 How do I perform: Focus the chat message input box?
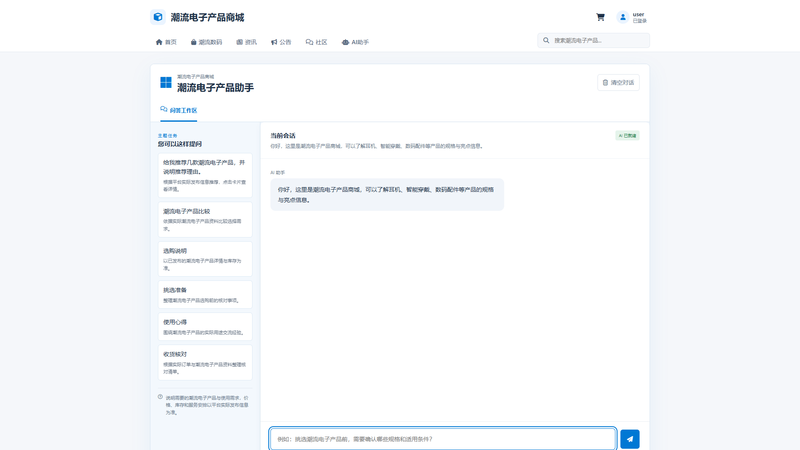[x=443, y=439]
